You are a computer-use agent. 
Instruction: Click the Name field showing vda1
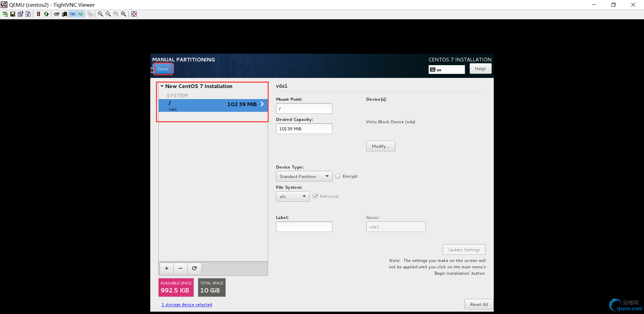pyautogui.click(x=396, y=227)
